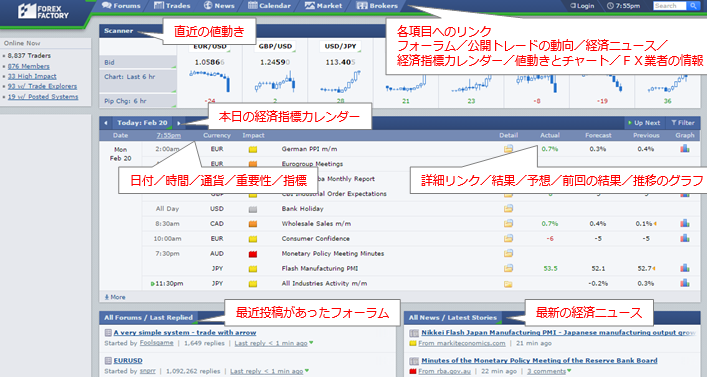The width and height of the screenshot is (707, 377).
Task: Open the USD/JPY scanner chart
Action: pos(340,83)
